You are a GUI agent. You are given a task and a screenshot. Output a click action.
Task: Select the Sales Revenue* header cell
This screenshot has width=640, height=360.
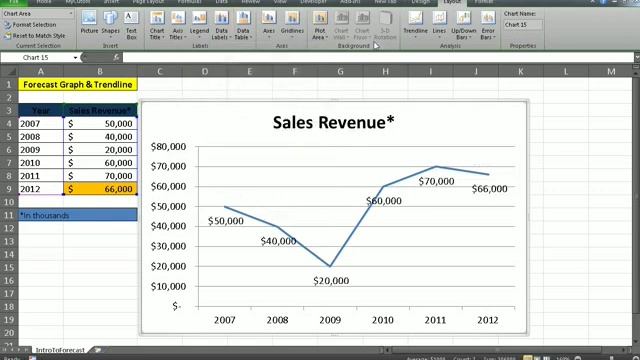click(x=100, y=111)
